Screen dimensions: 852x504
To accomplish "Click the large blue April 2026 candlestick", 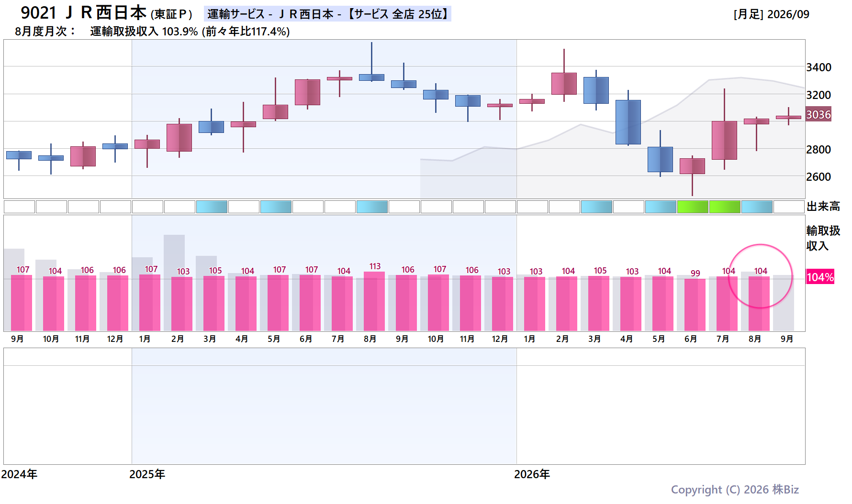I will point(628,122).
